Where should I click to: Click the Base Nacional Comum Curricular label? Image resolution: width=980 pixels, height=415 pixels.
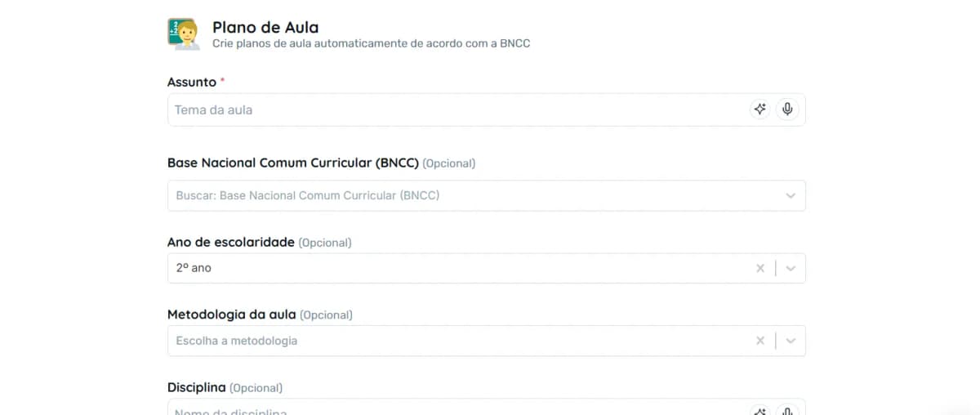click(x=292, y=163)
